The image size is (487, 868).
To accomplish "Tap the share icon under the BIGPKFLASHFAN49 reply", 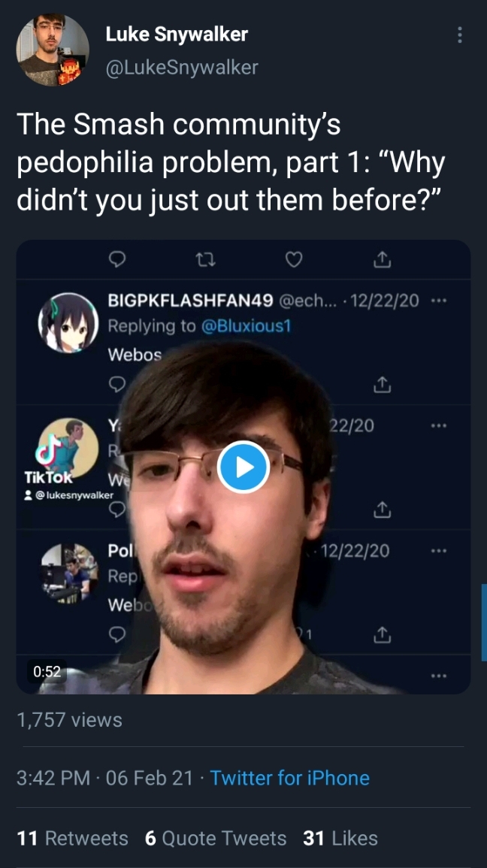I will pyautogui.click(x=383, y=384).
